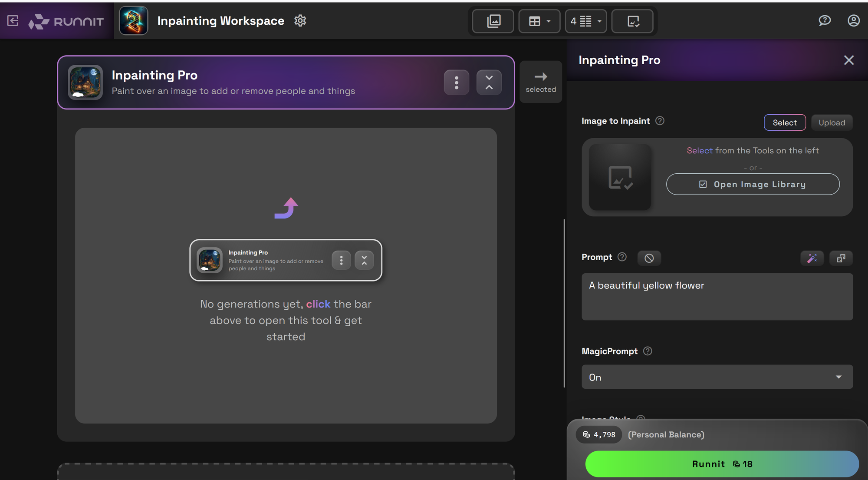Collapse the Inpainting Pro tool card

(x=489, y=82)
